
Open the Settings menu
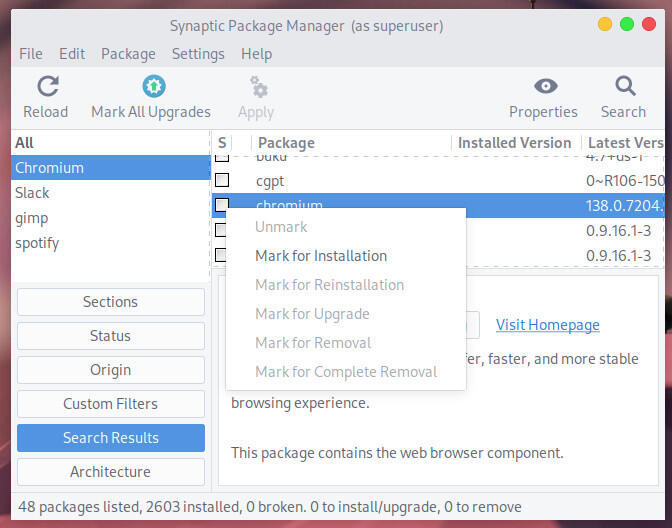pyautogui.click(x=198, y=54)
